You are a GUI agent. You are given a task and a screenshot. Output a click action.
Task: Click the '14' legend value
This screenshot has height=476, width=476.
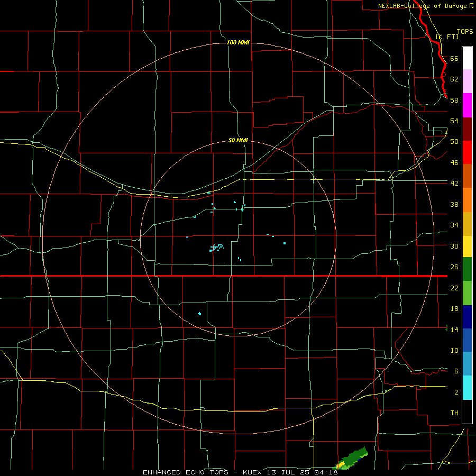(x=454, y=329)
